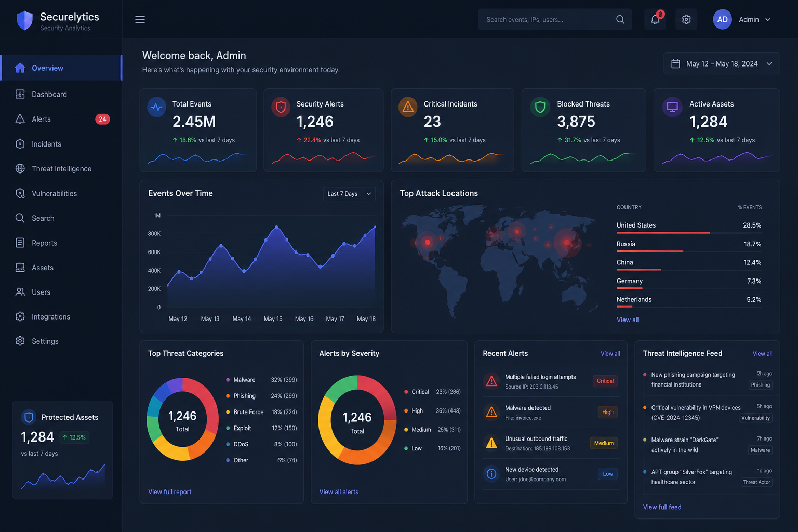Click the Reports document icon
This screenshot has height=532, width=798.
pos(20,243)
